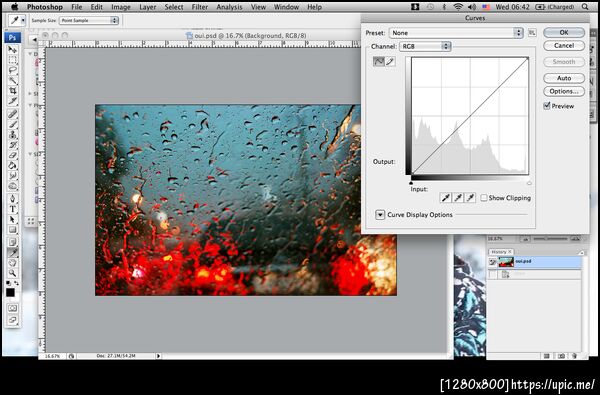Select the Brush tool

[12, 124]
